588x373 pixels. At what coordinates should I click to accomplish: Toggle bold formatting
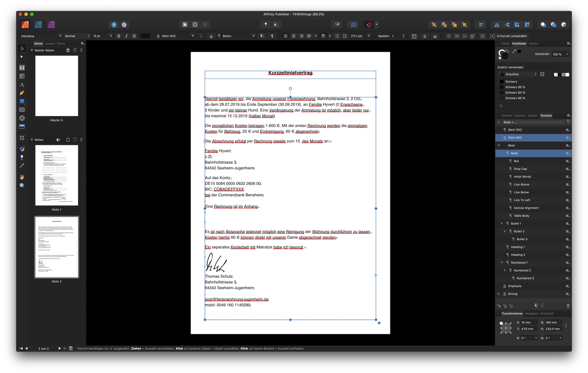pos(119,36)
